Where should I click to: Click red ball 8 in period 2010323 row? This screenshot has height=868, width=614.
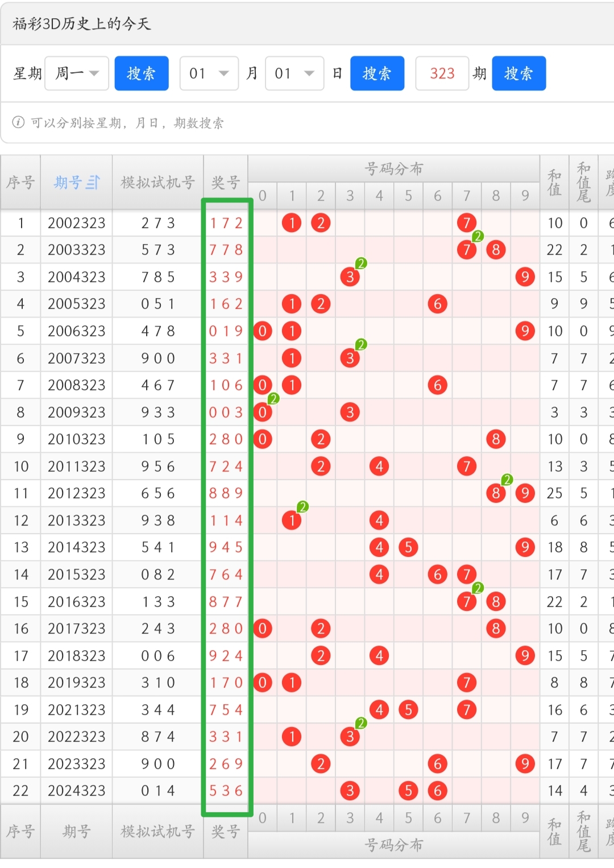click(496, 439)
